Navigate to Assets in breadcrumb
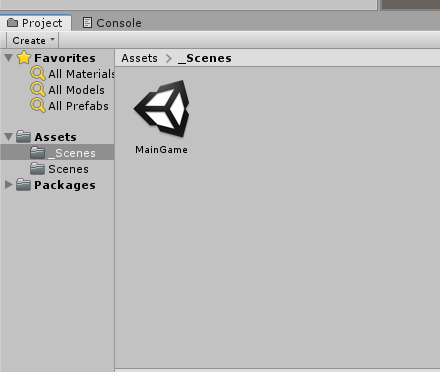 (139, 58)
